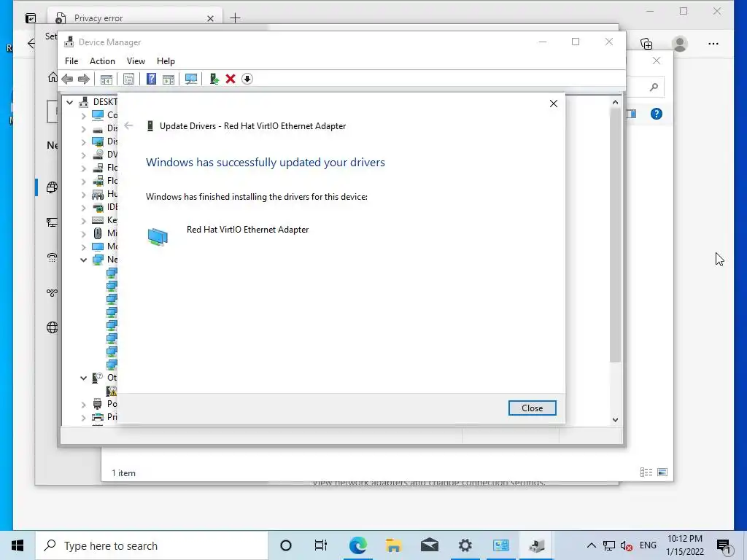Click the device tree scrollbar thumb
747x560 pixels.
point(615,234)
